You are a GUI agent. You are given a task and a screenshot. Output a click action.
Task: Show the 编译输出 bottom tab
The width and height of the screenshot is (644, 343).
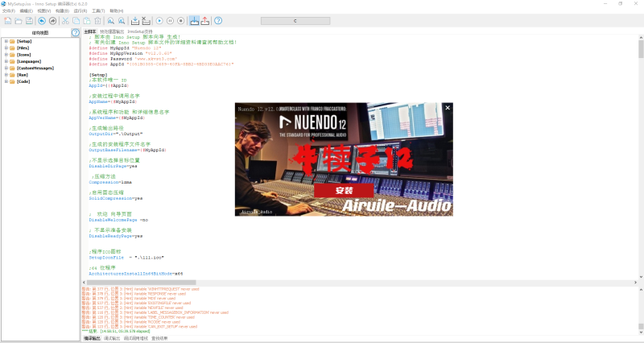(92, 338)
